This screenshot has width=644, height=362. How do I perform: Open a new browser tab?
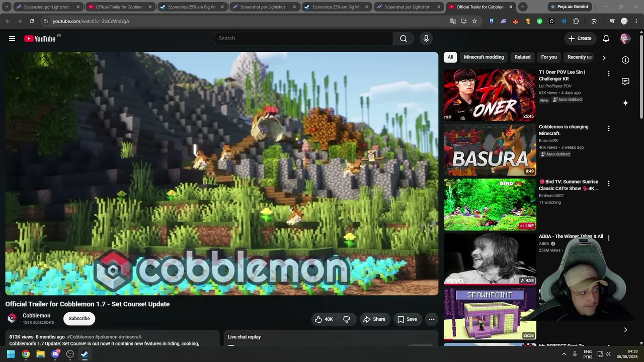click(523, 7)
